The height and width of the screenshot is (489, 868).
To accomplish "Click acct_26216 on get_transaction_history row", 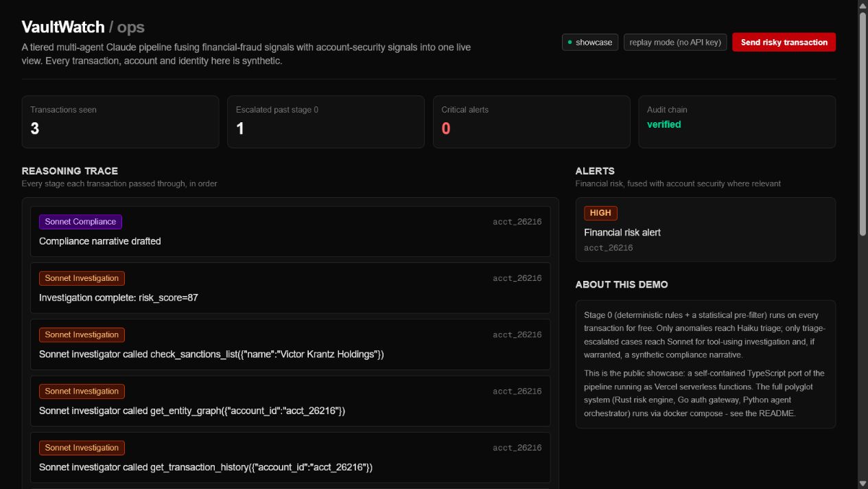I will (x=517, y=447).
